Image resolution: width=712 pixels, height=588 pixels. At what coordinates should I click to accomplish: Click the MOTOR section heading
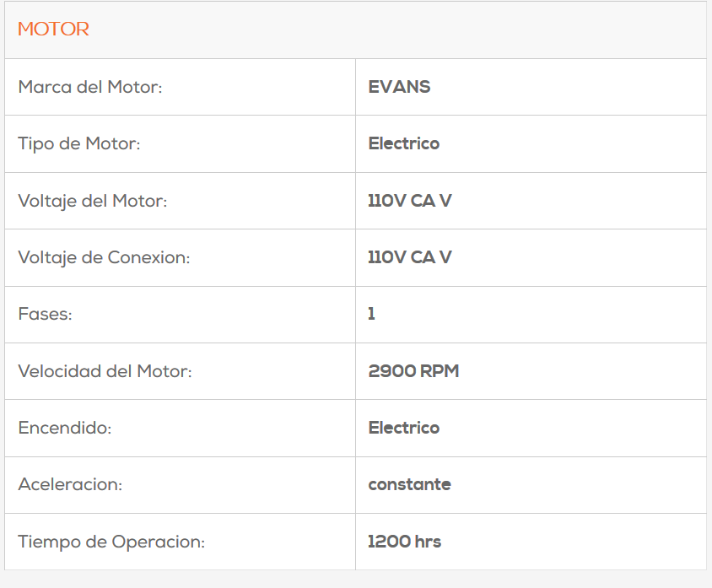pos(53,30)
